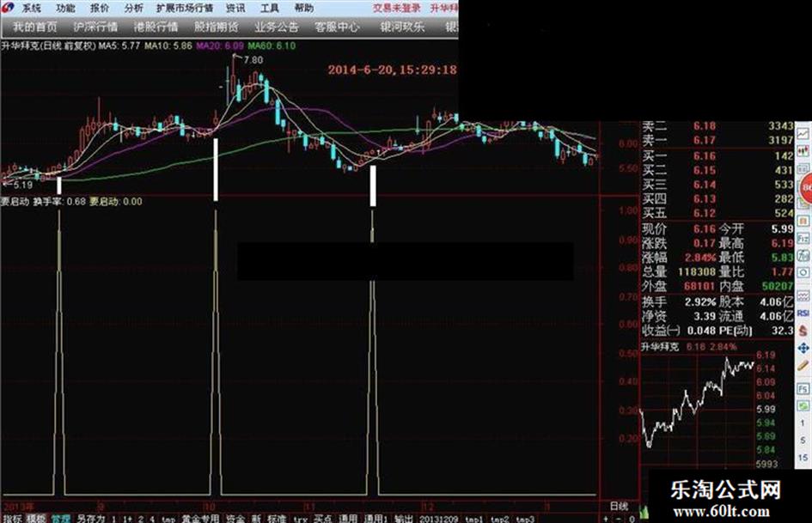Select the 资金 indicator template
This screenshot has height=523, width=812.
click(235, 519)
